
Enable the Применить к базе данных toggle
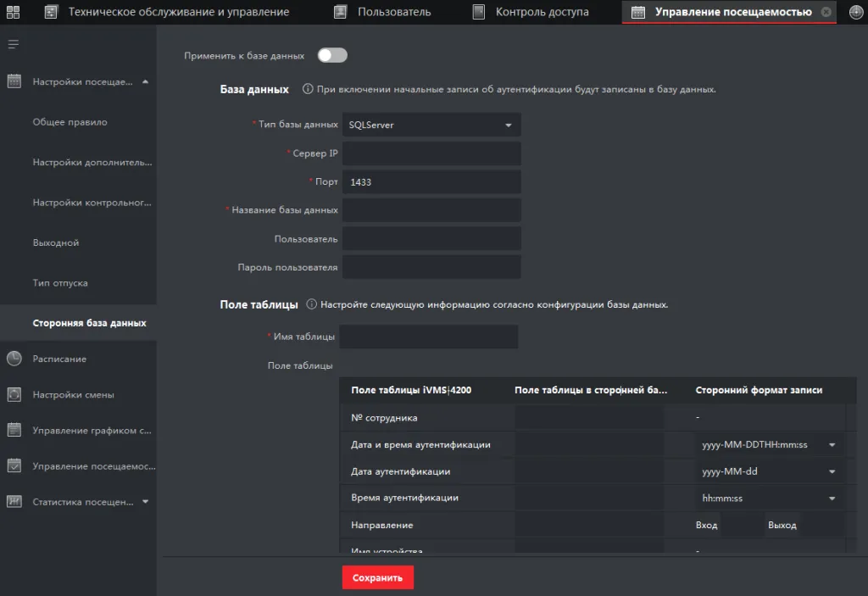click(332, 55)
